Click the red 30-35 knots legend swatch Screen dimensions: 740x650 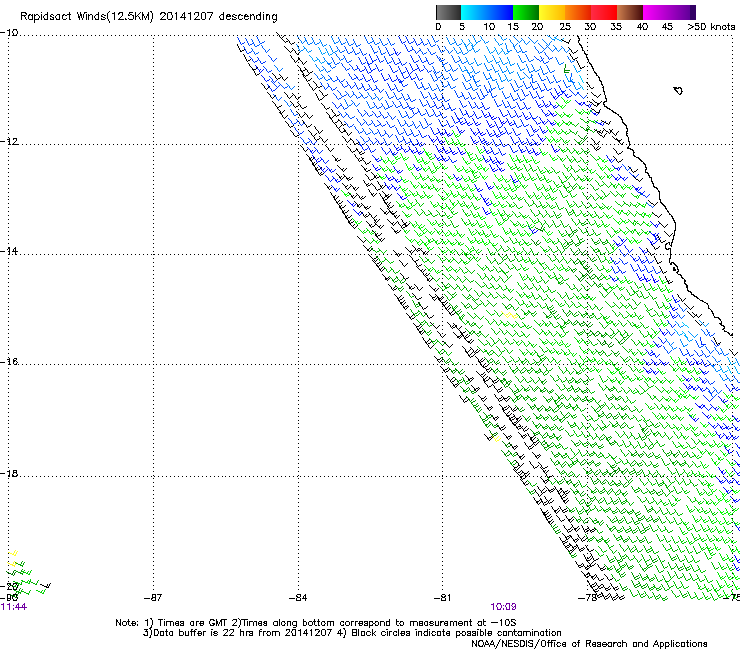click(604, 12)
